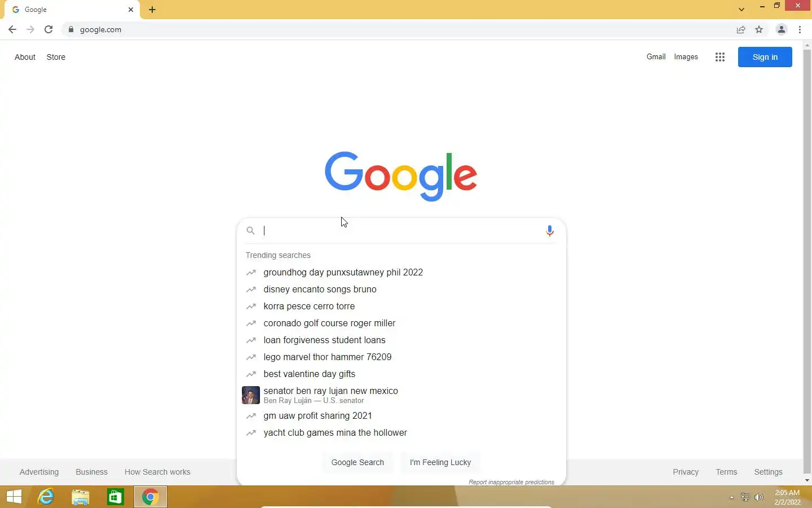
Task: Click scrollbar down arrow
Action: click(x=807, y=480)
